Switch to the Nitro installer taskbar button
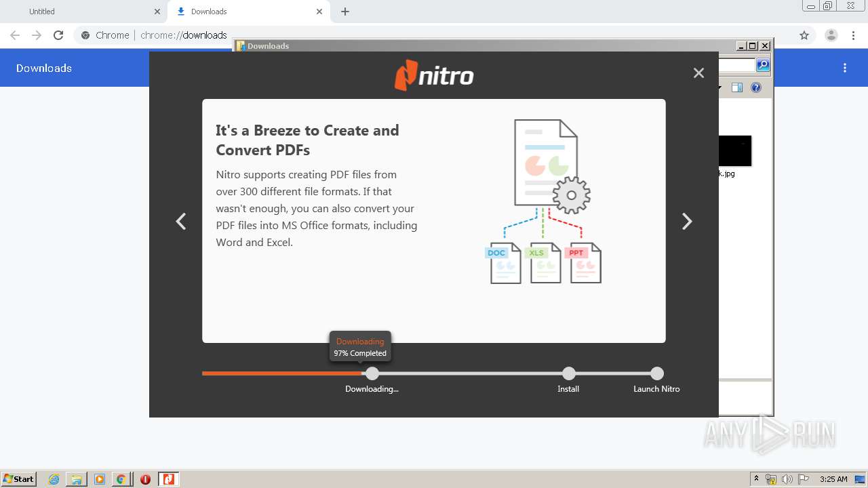This screenshot has width=868, height=488. [168, 479]
